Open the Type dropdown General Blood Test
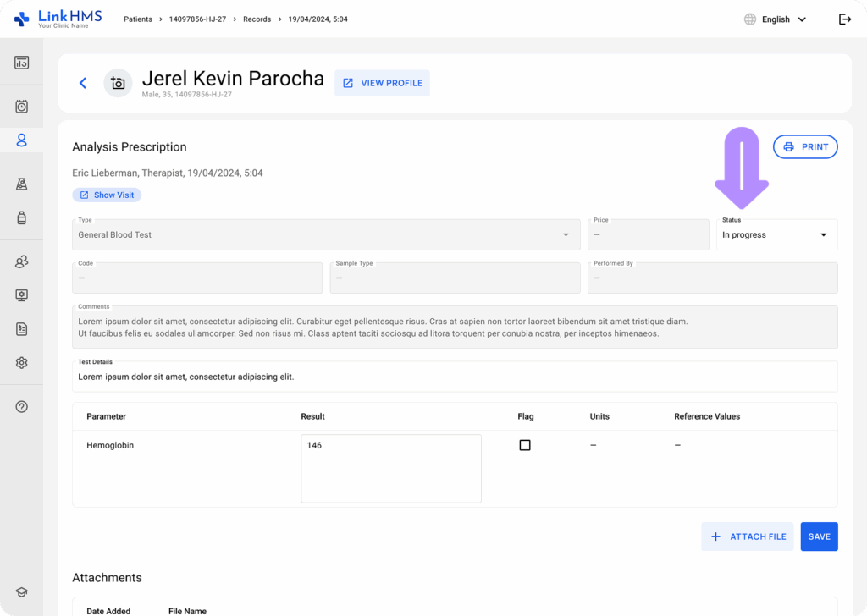The image size is (867, 616). pyautogui.click(x=326, y=234)
